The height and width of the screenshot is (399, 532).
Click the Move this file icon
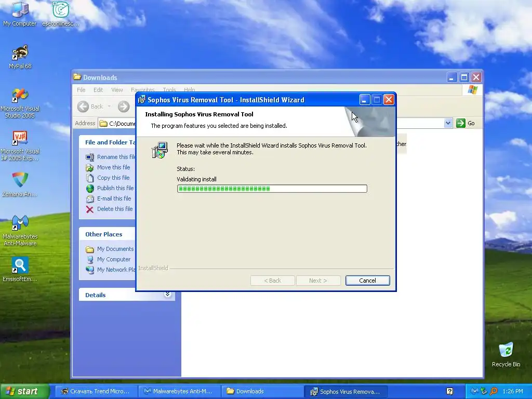coord(89,168)
